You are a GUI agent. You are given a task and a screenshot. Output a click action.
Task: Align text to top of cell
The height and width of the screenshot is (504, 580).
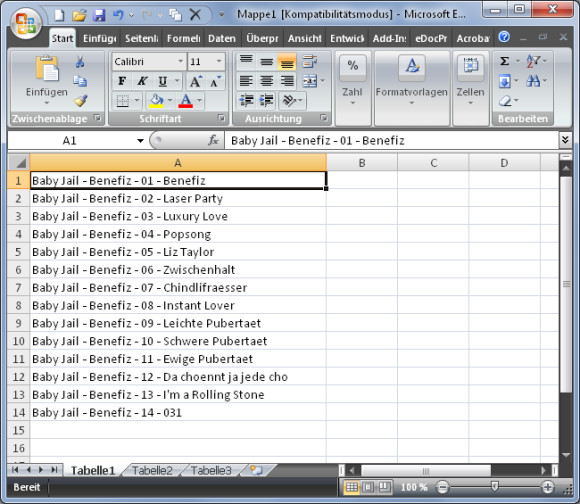pos(246,61)
